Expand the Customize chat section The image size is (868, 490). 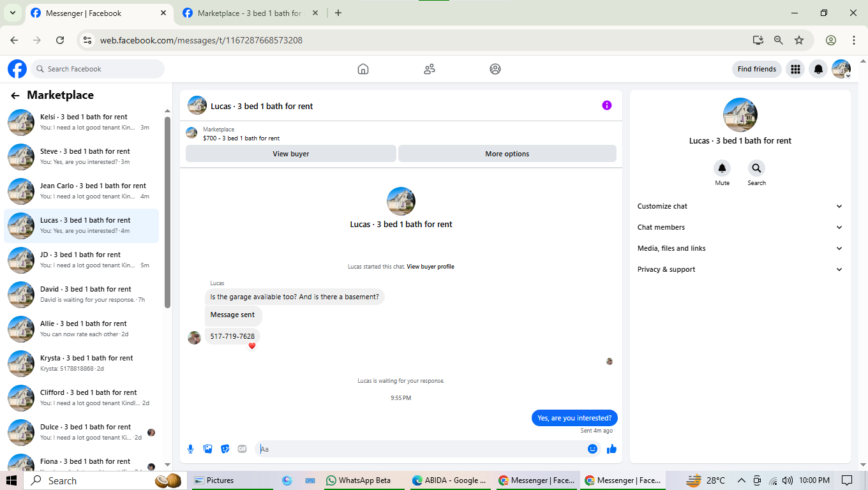(740, 206)
